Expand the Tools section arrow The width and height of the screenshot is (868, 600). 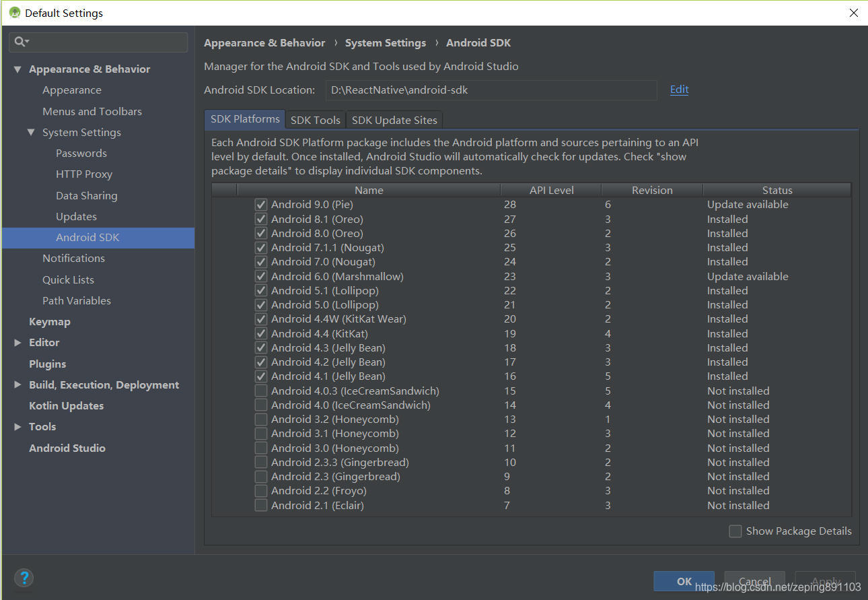tap(17, 427)
